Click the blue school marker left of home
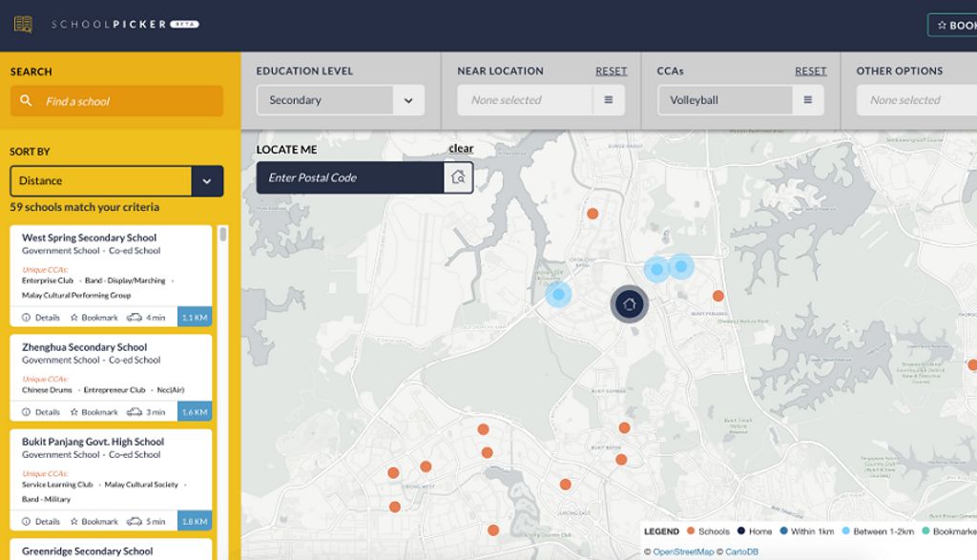This screenshot has height=560, width=977. [558, 294]
